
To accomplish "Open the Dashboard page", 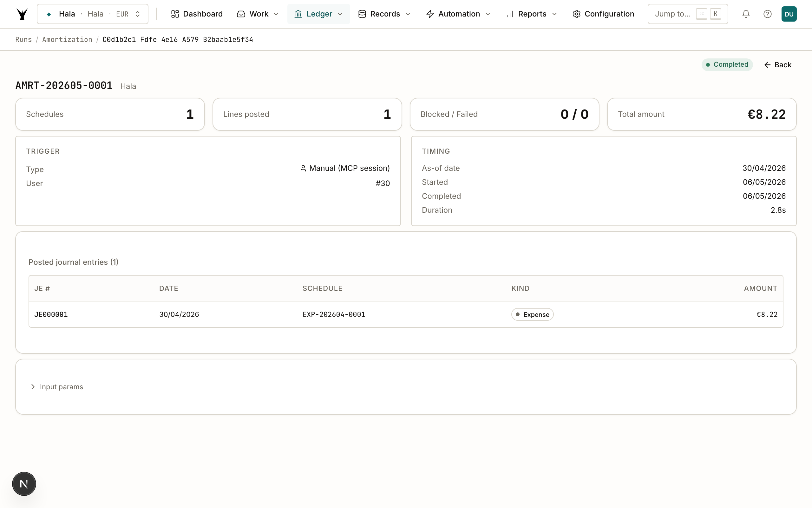I will 197,14.
